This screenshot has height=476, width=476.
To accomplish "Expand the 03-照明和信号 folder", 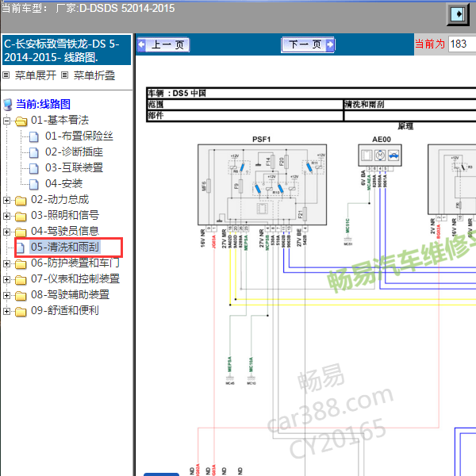I will [x=6, y=216].
